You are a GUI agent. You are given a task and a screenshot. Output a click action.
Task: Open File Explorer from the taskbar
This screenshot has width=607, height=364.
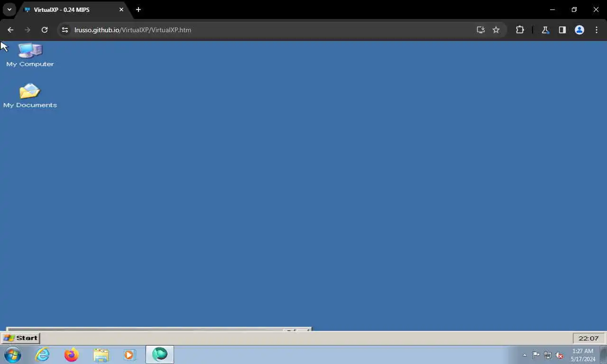tap(101, 355)
